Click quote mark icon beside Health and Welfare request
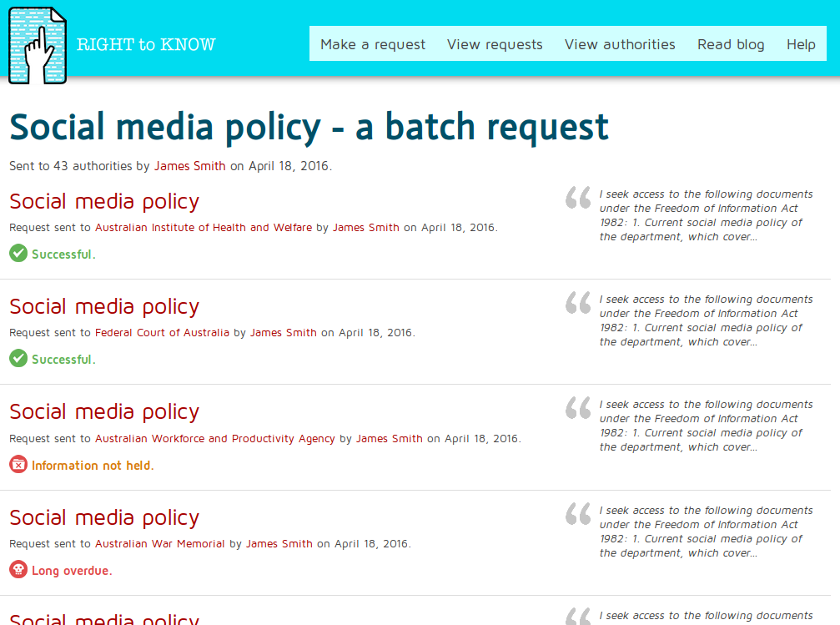The width and height of the screenshot is (840, 625). pyautogui.click(x=578, y=197)
